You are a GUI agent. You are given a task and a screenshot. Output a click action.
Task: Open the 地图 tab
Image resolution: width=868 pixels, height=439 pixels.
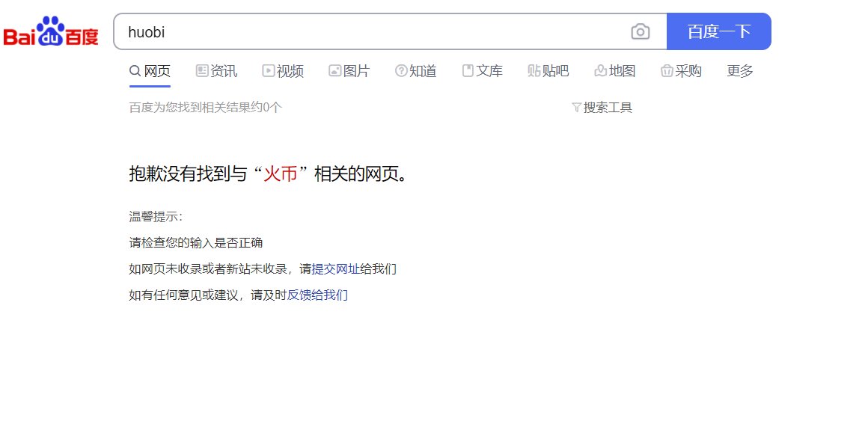[615, 71]
